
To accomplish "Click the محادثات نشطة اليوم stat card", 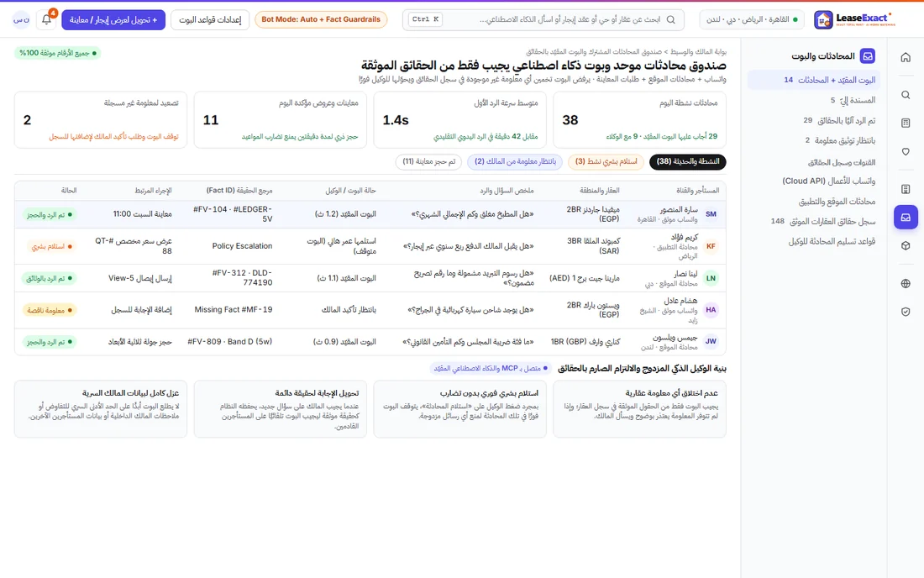I will coord(639,119).
